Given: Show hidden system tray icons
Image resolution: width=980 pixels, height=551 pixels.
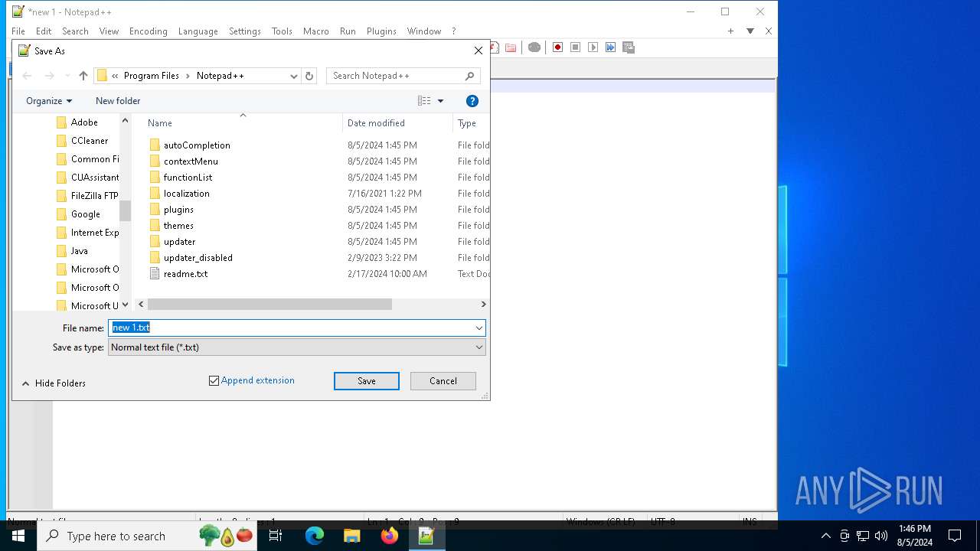Looking at the screenshot, I should pos(825,536).
